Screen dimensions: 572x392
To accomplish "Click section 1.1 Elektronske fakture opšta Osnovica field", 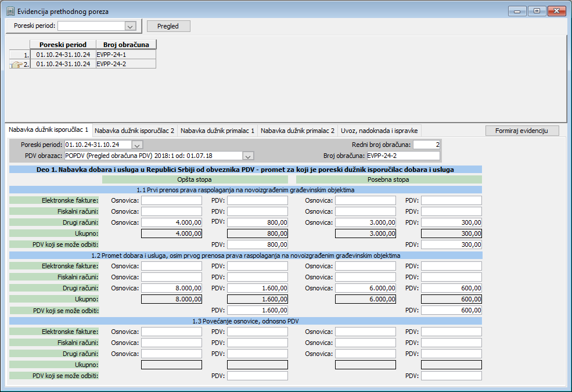I will (x=171, y=200).
